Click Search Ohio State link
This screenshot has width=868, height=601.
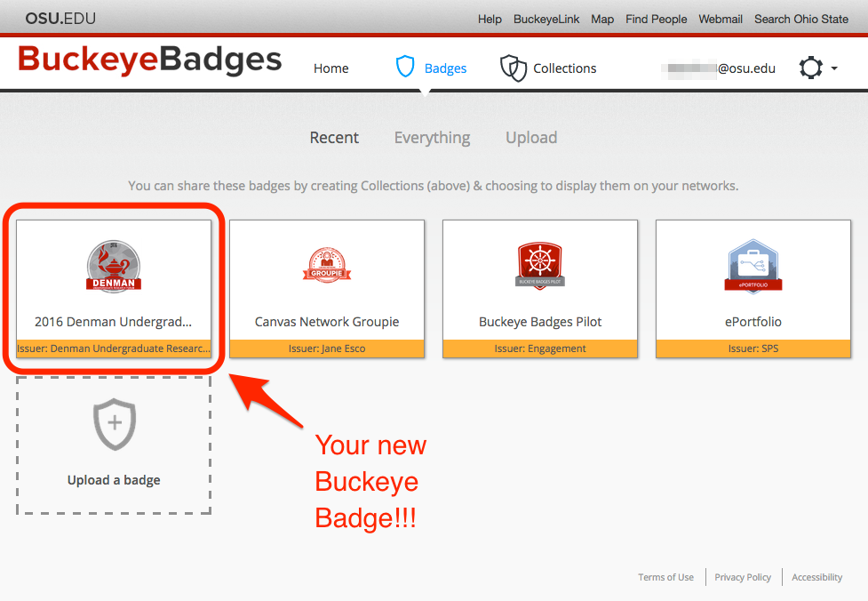(801, 19)
